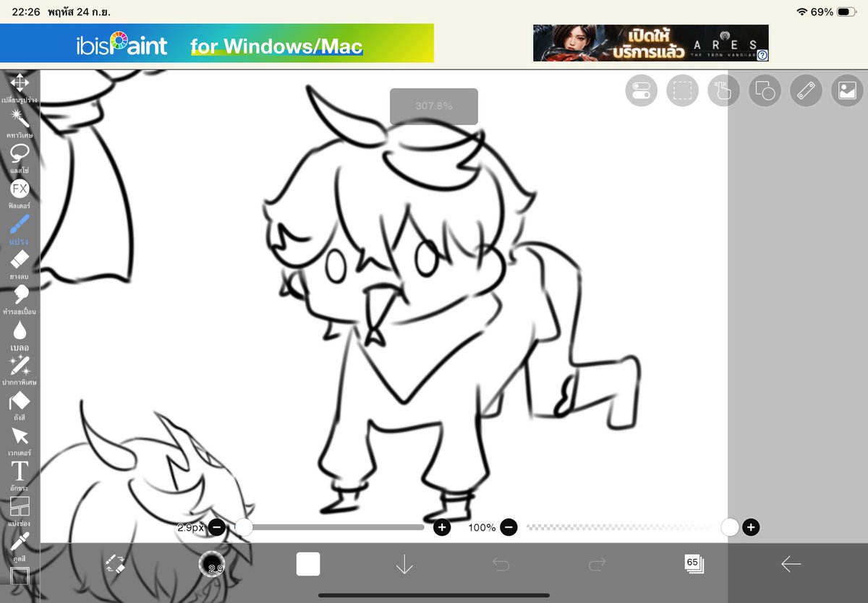Open the reference image icon
Screen dimensions: 868x603
click(x=847, y=90)
